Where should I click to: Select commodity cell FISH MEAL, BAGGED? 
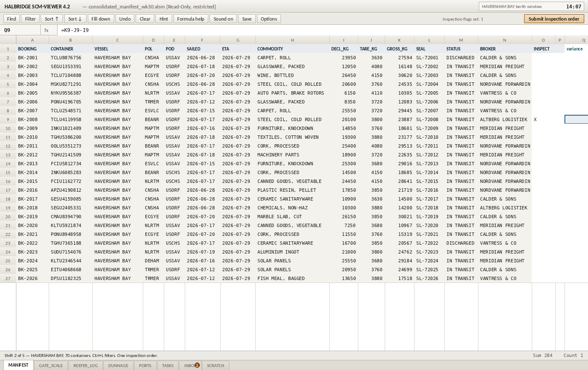292,278
